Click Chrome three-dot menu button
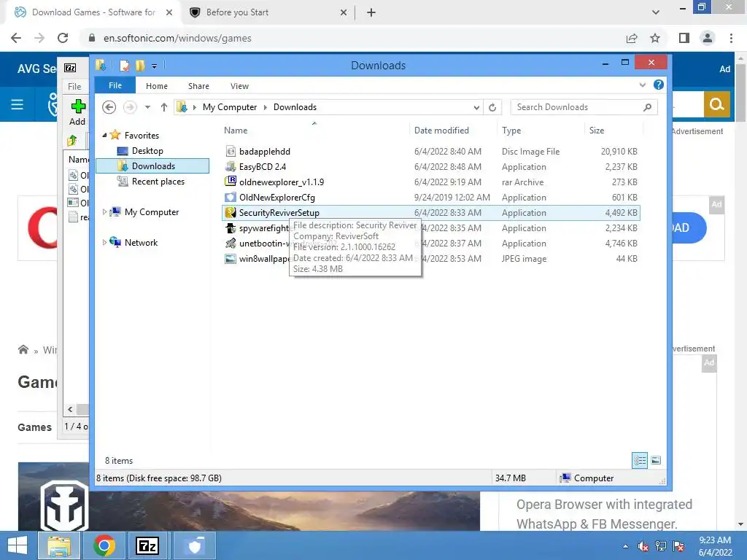The width and height of the screenshot is (747, 560). tap(731, 38)
